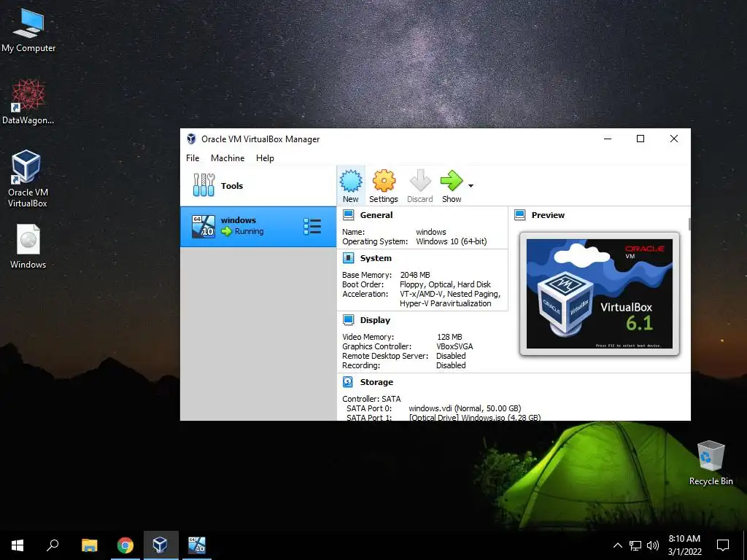Minimize the VirtualBox Manager window
The width and height of the screenshot is (747, 560).
(x=608, y=139)
